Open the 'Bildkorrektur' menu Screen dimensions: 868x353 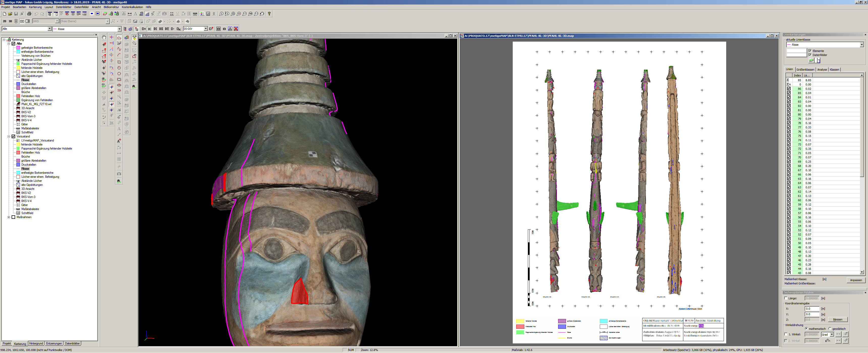(x=111, y=7)
